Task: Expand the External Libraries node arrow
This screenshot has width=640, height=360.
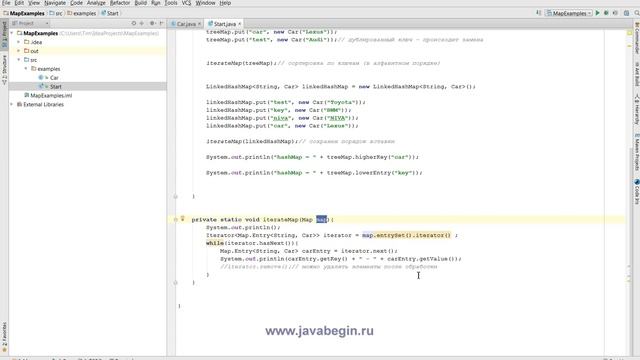Action: (x=12, y=104)
